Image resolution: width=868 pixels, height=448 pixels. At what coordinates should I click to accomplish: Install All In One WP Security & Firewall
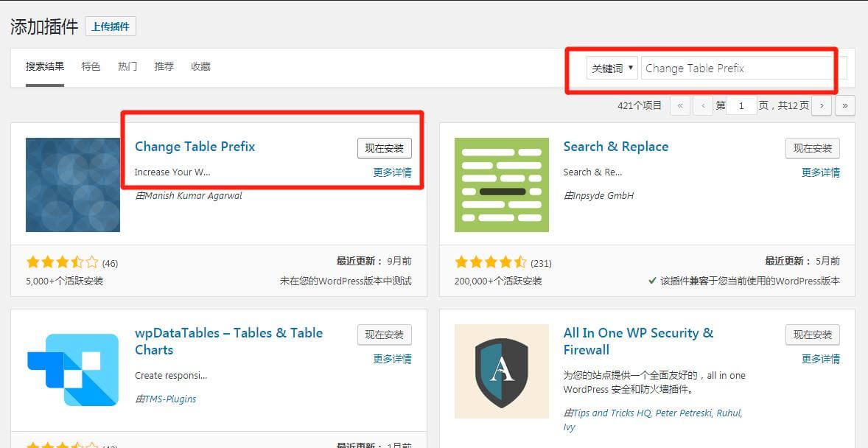coord(813,335)
